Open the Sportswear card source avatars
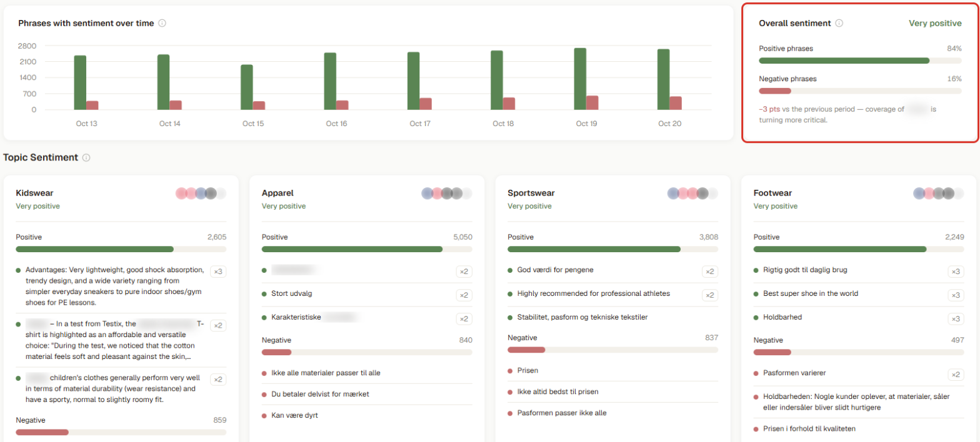The image size is (980, 442). pyautogui.click(x=693, y=194)
